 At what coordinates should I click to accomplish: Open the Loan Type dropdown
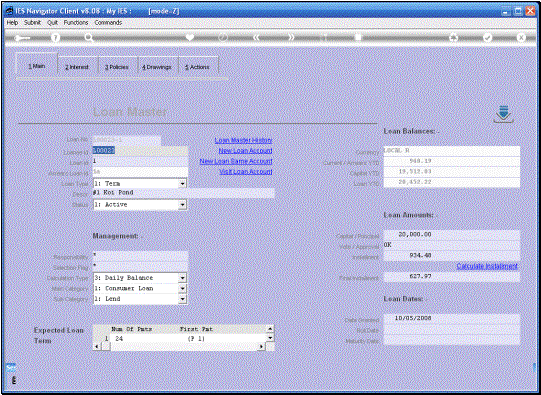(183, 184)
